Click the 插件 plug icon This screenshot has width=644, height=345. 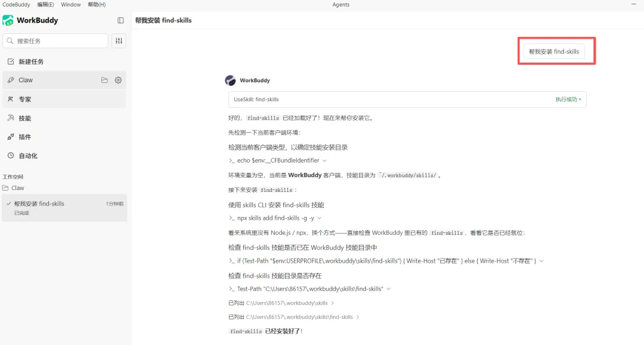[x=11, y=136]
